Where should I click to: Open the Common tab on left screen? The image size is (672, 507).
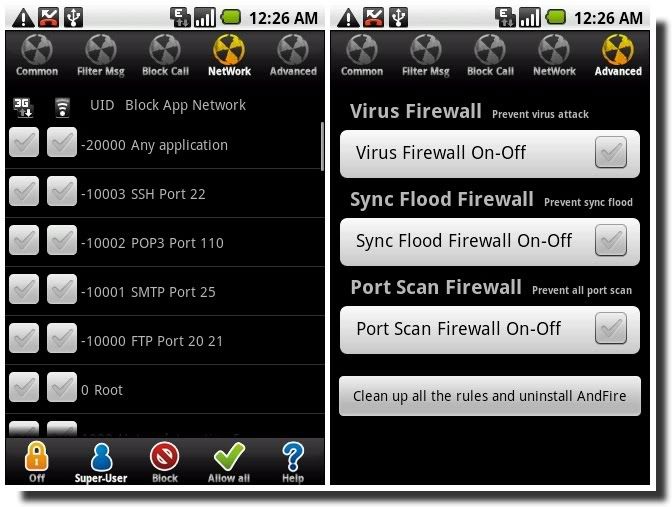37,56
